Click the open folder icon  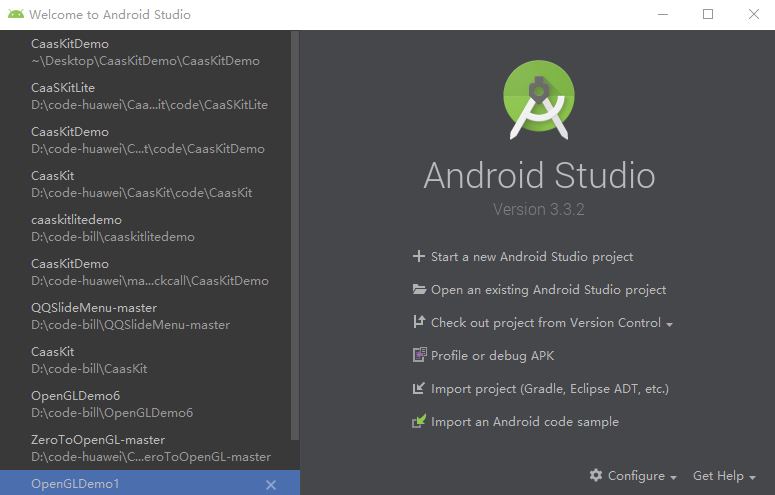tap(419, 289)
